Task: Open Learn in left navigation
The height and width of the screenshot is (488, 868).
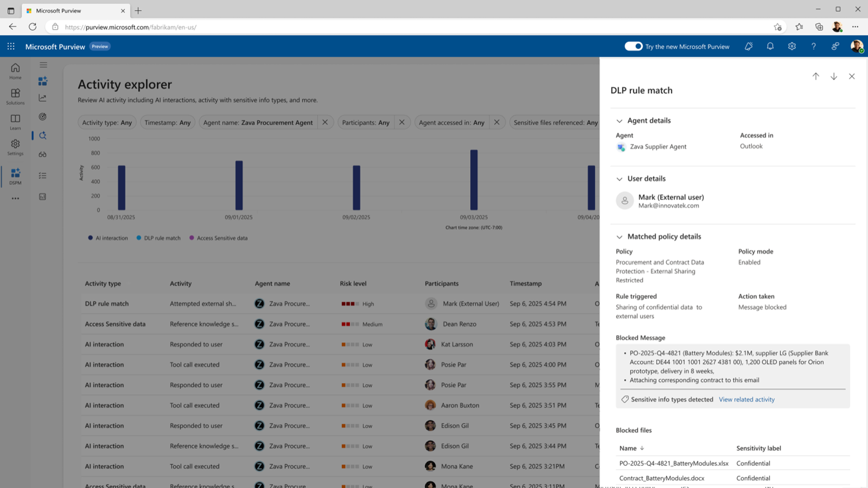Action: coord(15,122)
